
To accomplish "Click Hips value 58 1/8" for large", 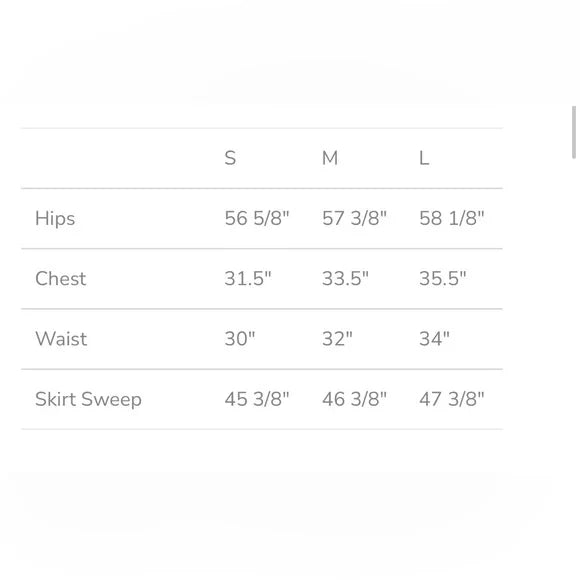I will click(x=452, y=218).
